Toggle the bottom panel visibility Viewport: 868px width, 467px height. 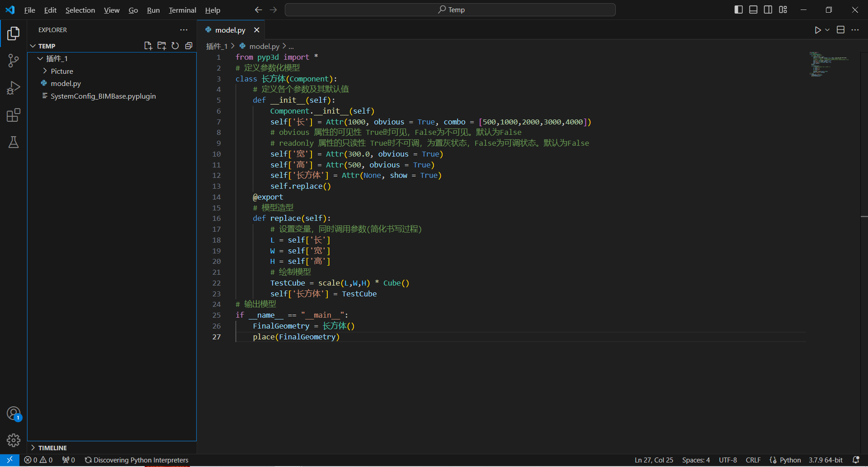pyautogui.click(x=753, y=10)
